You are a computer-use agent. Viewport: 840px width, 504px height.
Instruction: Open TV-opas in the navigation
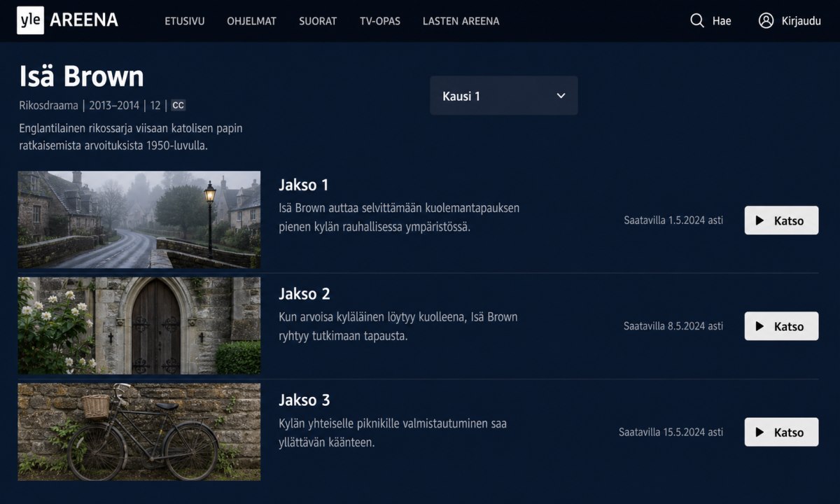coord(380,21)
